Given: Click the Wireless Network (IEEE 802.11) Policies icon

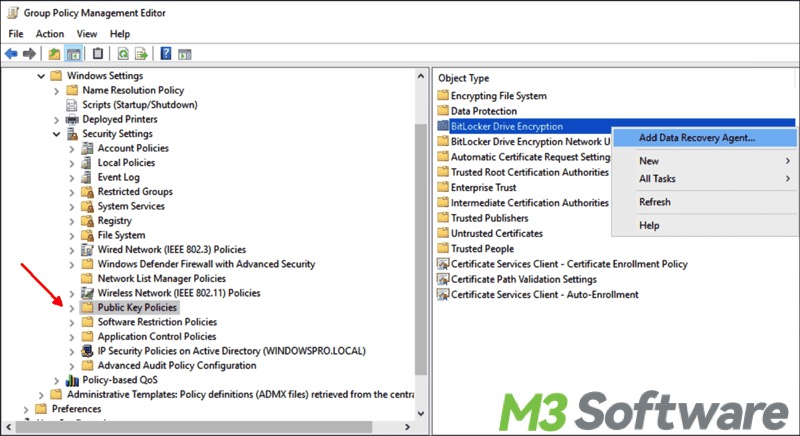Looking at the screenshot, I should tap(88, 293).
